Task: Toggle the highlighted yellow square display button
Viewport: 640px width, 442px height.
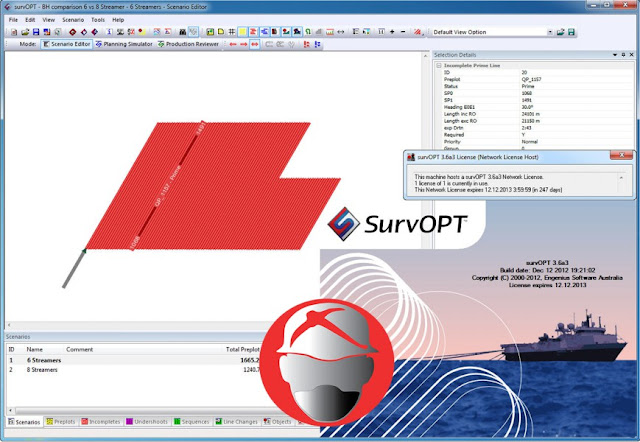Action: (x=242, y=32)
